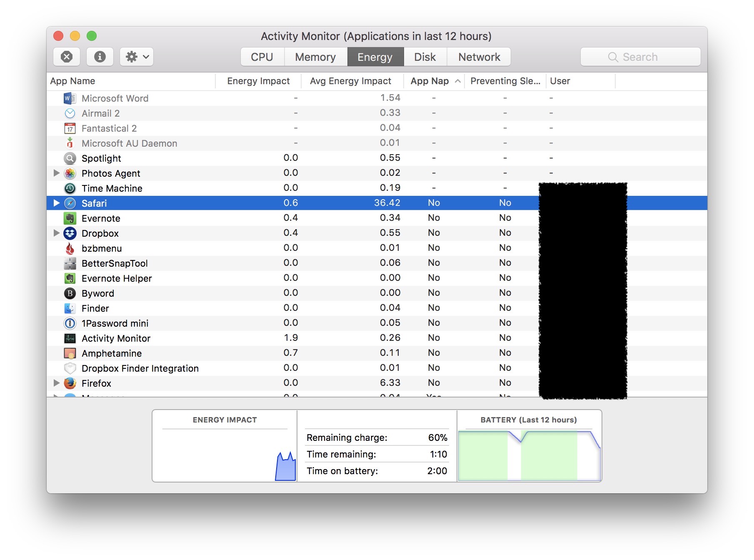Click the Airmail 2 app icon

[70, 113]
